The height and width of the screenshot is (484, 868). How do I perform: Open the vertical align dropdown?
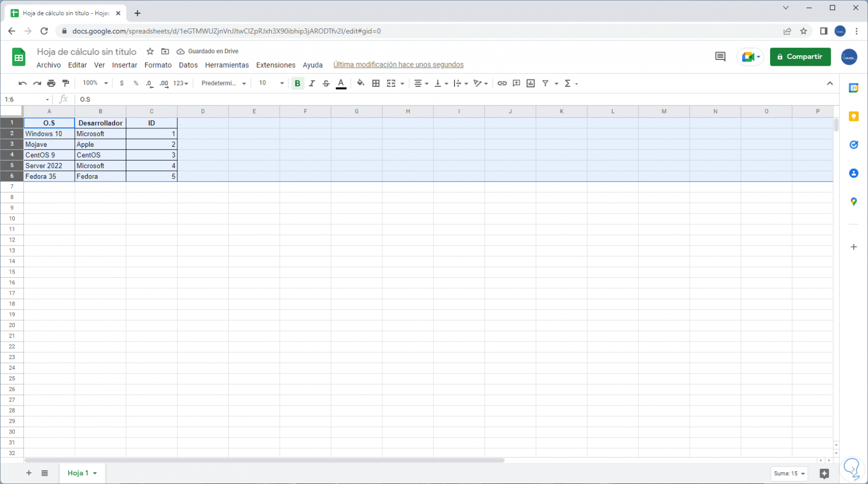tap(441, 83)
